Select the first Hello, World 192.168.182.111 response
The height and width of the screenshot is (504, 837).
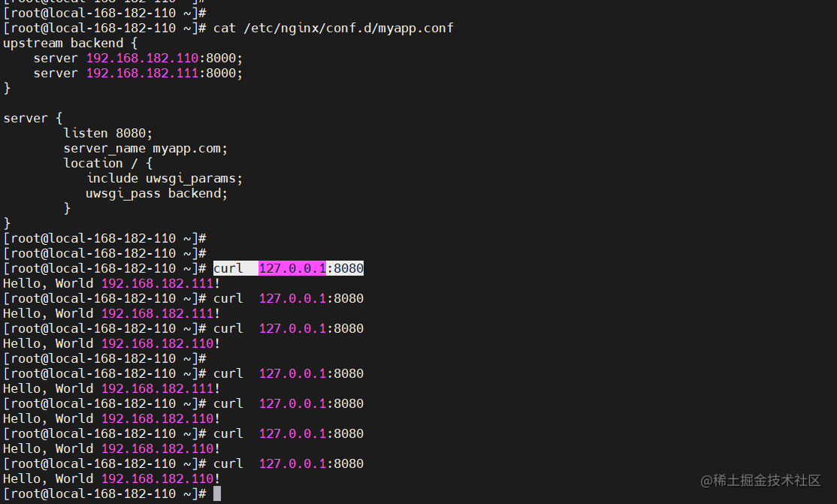[x=109, y=283]
